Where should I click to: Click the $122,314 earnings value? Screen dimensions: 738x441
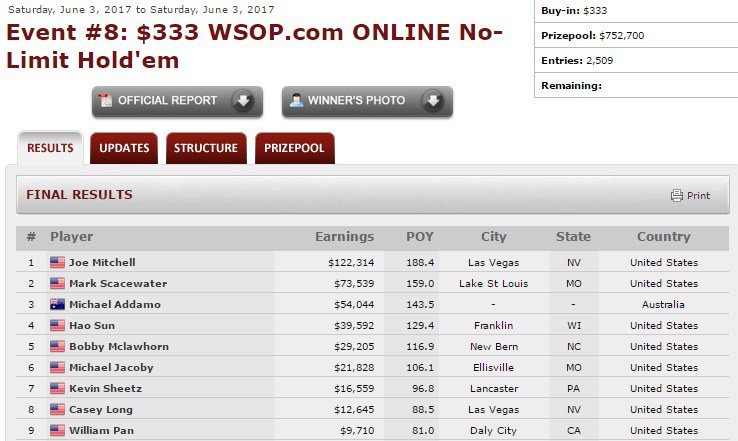tap(351, 263)
